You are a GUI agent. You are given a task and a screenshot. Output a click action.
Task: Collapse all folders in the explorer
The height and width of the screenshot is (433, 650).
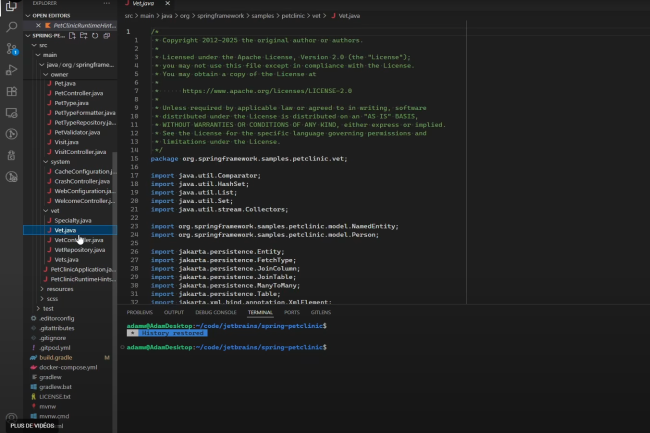coord(107,36)
